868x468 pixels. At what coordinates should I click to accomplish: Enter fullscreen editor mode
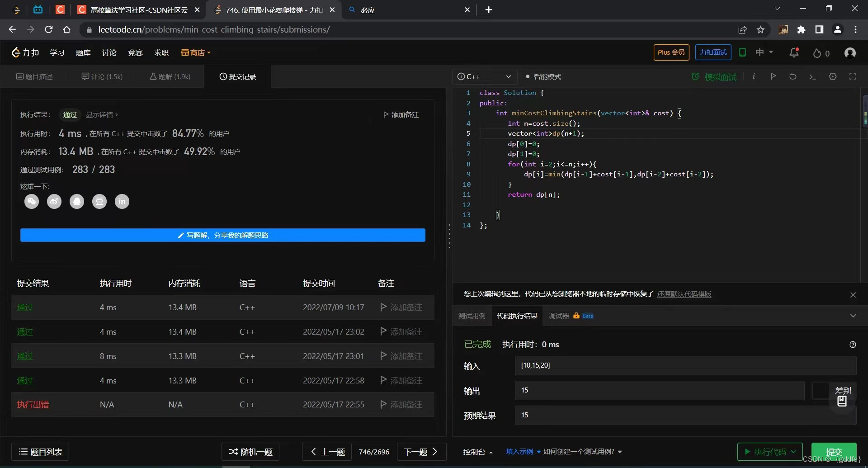pyautogui.click(x=853, y=76)
